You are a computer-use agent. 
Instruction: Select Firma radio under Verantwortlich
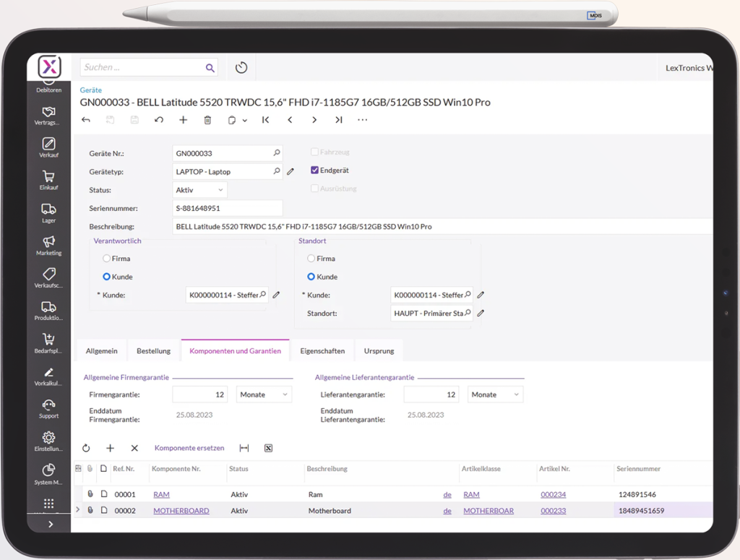[x=107, y=259]
